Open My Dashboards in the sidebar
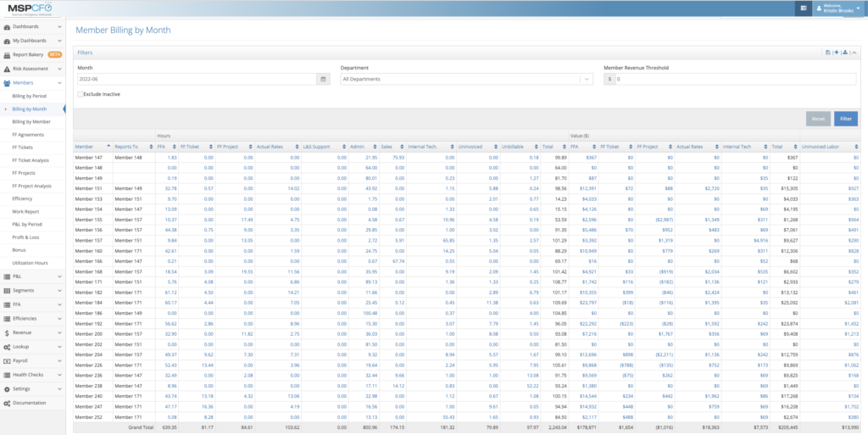The image size is (868, 435). (32, 41)
